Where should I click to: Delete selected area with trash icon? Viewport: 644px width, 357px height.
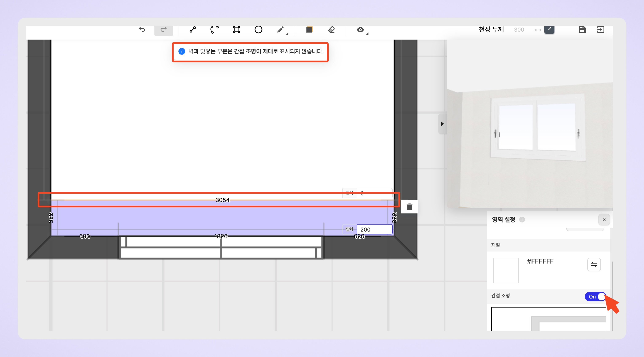[x=409, y=207]
